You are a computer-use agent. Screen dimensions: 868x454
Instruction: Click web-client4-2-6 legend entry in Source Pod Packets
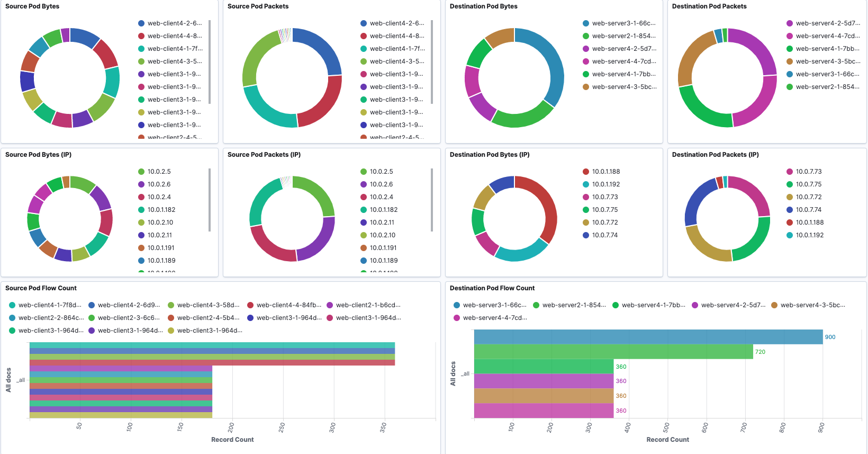click(x=392, y=23)
